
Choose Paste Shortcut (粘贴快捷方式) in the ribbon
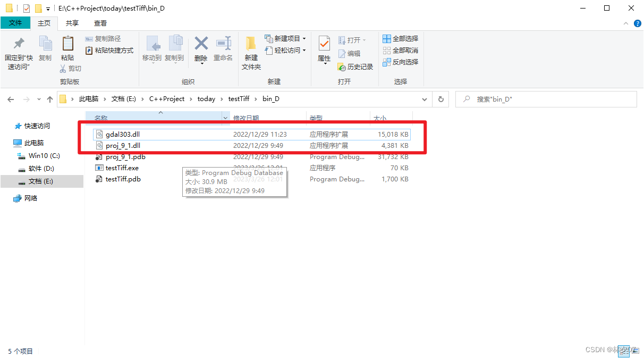(109, 51)
